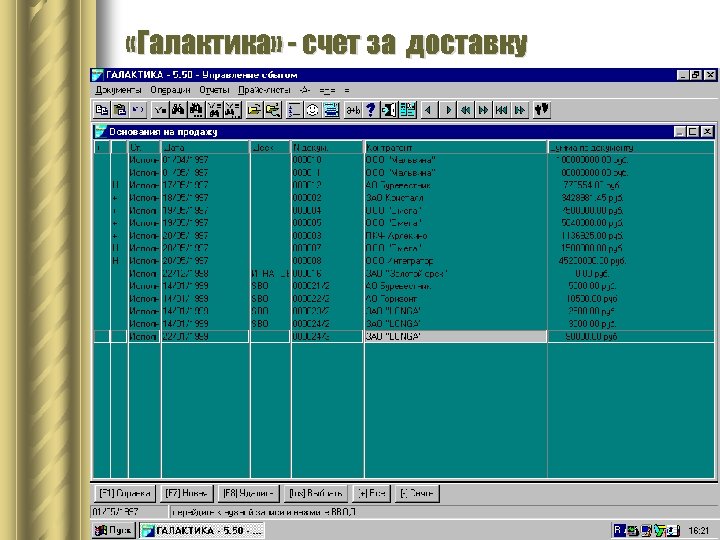Open the Документы menu
Screen dimensions: 720x540
click(x=118, y=90)
